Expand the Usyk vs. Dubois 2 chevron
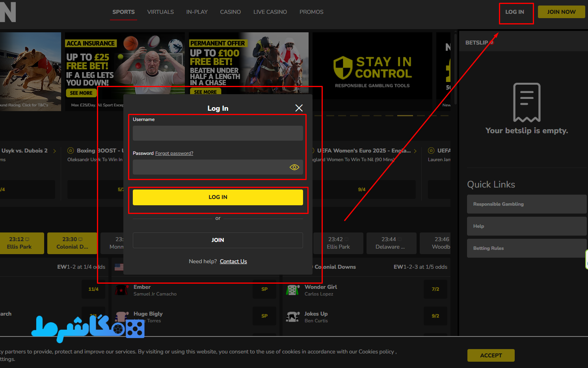Screen dimensions: 588x368 click(x=54, y=151)
